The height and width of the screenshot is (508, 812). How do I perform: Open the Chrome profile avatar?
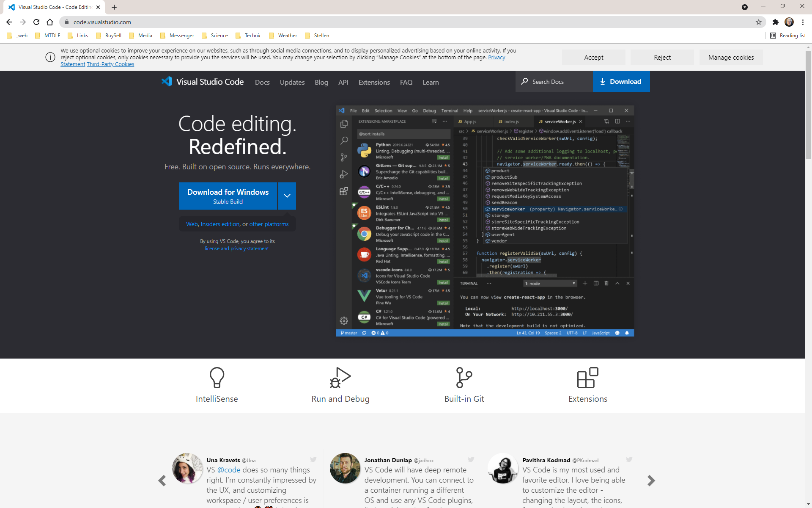(789, 22)
